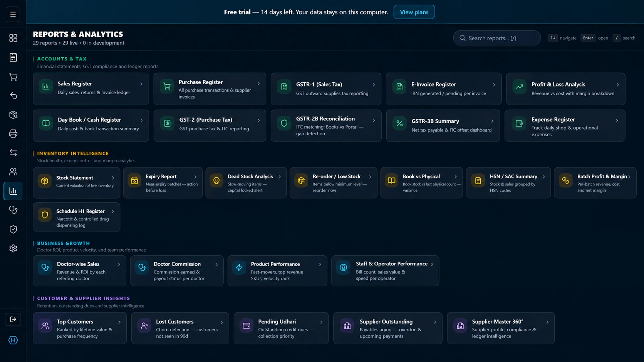Click the Purchase Register cart icon

click(167, 87)
